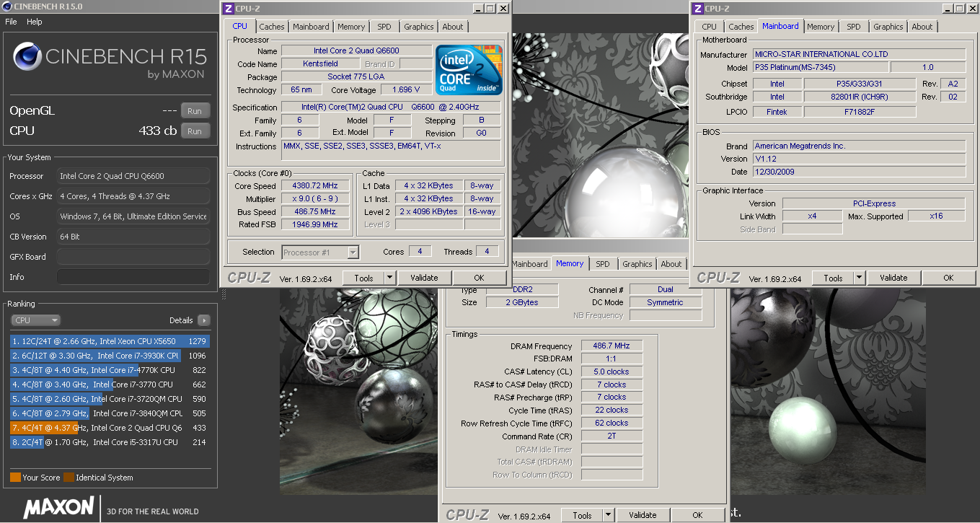The image size is (980, 523).
Task: Select CPU tab in Mainboard window
Action: click(x=710, y=27)
